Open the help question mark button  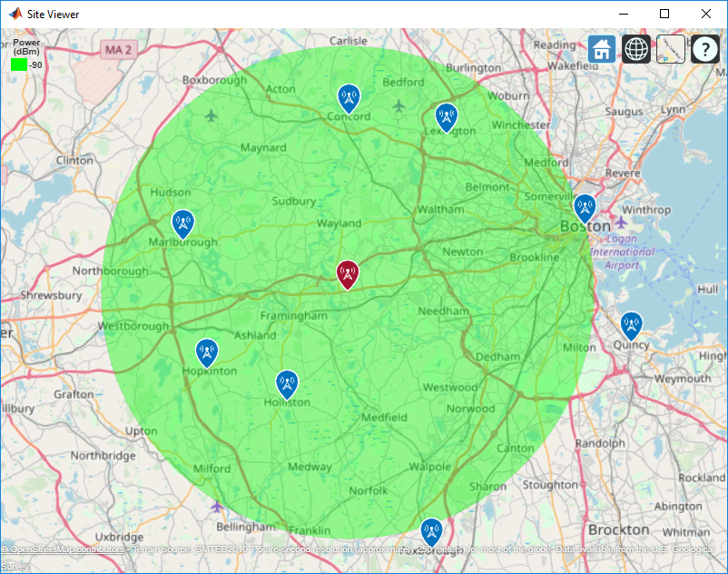tap(704, 49)
